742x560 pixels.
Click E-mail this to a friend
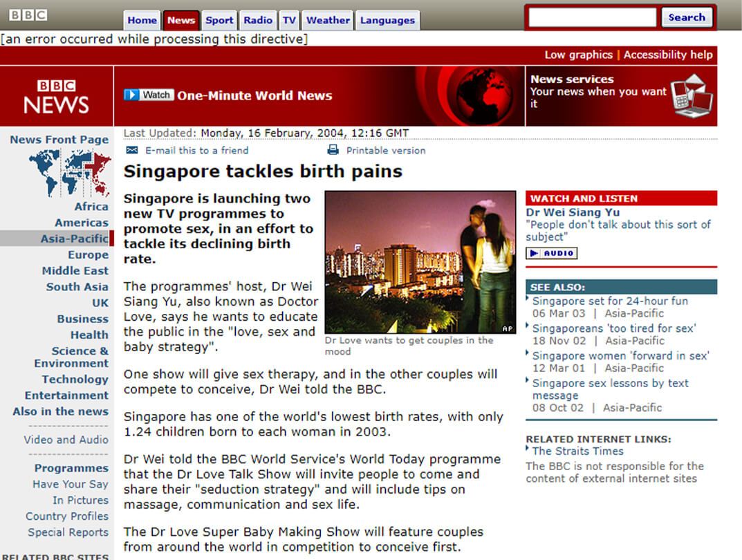coord(197,151)
